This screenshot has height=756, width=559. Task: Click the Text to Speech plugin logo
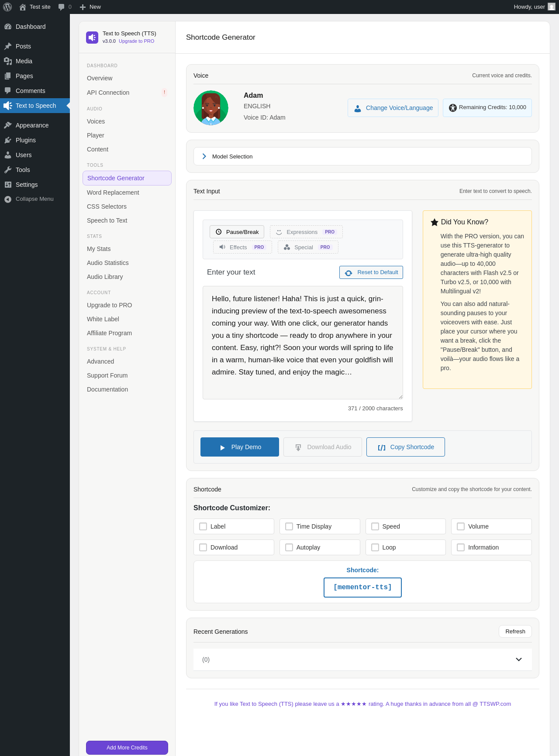point(92,38)
